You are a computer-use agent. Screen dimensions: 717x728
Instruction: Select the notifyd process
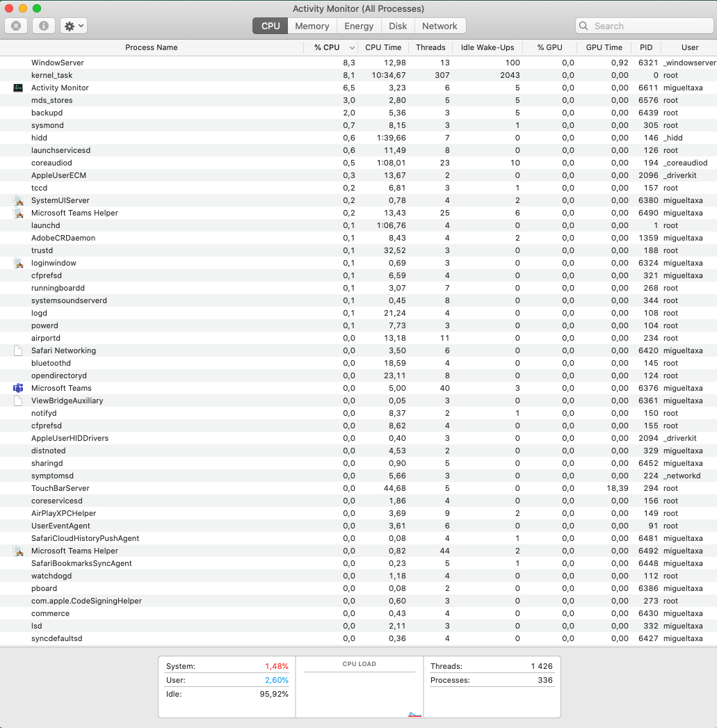pos(359,414)
